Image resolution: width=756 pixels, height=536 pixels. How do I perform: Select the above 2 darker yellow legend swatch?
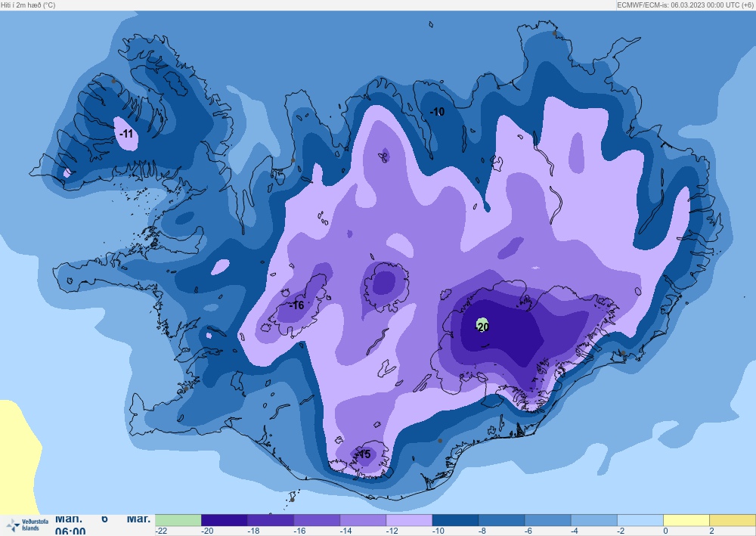tap(733, 520)
